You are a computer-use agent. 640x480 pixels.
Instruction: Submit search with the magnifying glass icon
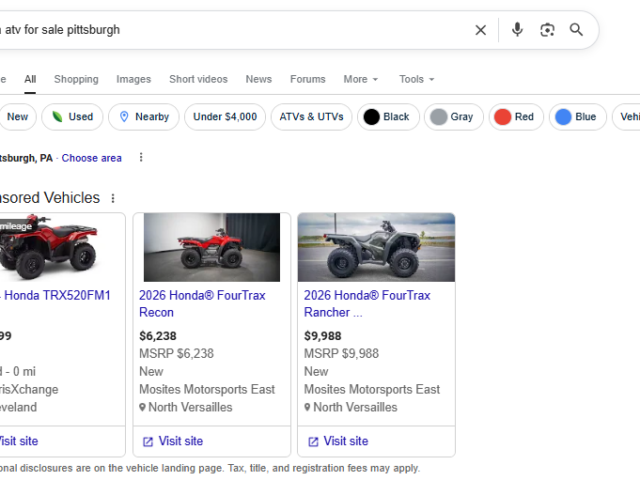coord(576,30)
